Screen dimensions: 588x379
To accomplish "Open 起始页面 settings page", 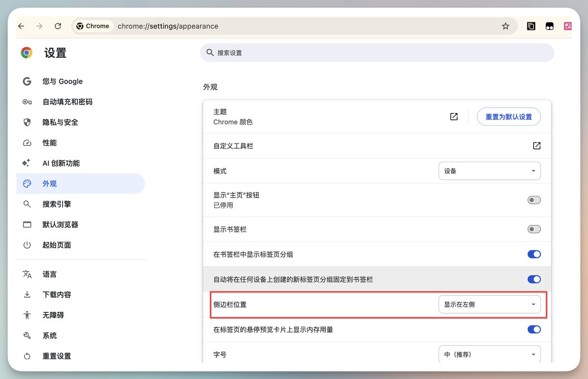I will (57, 245).
